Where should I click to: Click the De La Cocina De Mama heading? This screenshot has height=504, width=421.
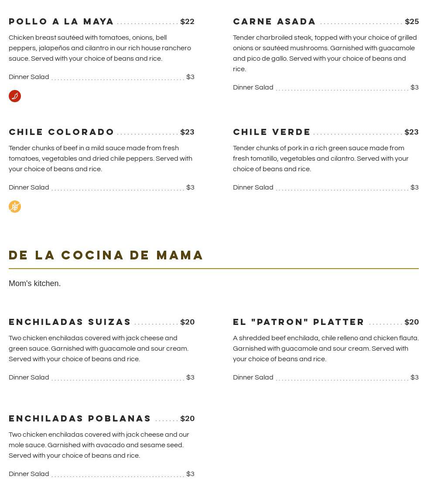click(106, 255)
